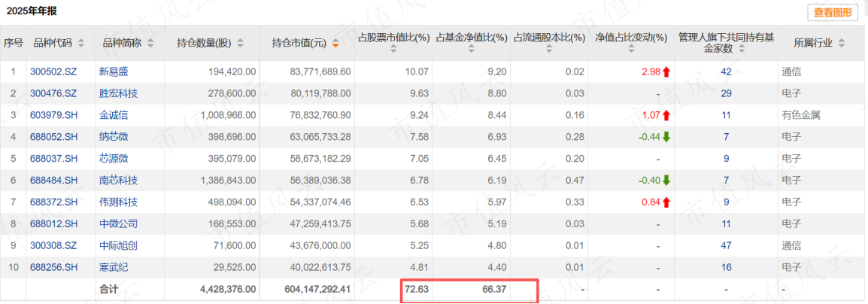
Task: Click the red up arrow beside 0.84
Action: click(666, 202)
